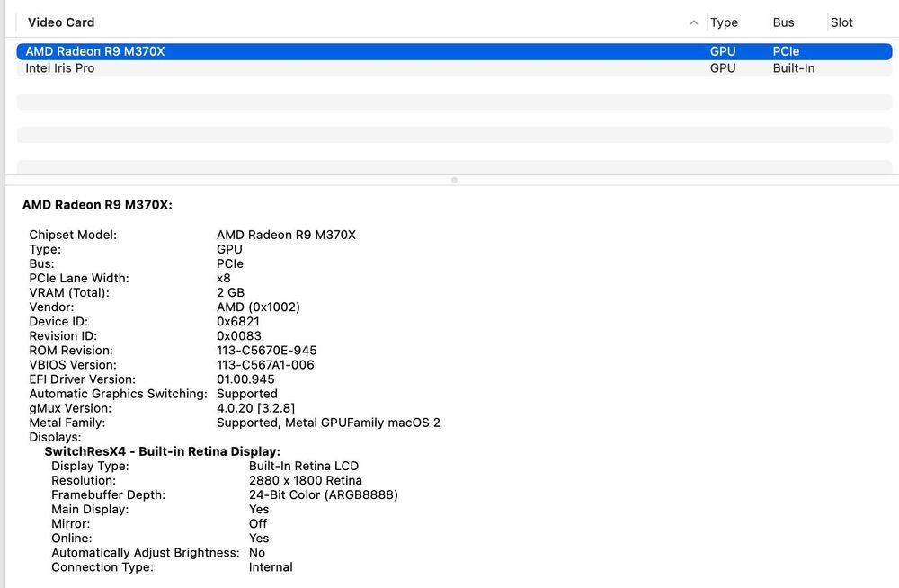This screenshot has height=588, width=899.
Task: Click the 'PCIe' bus cell in the selected row
Action: (786, 51)
